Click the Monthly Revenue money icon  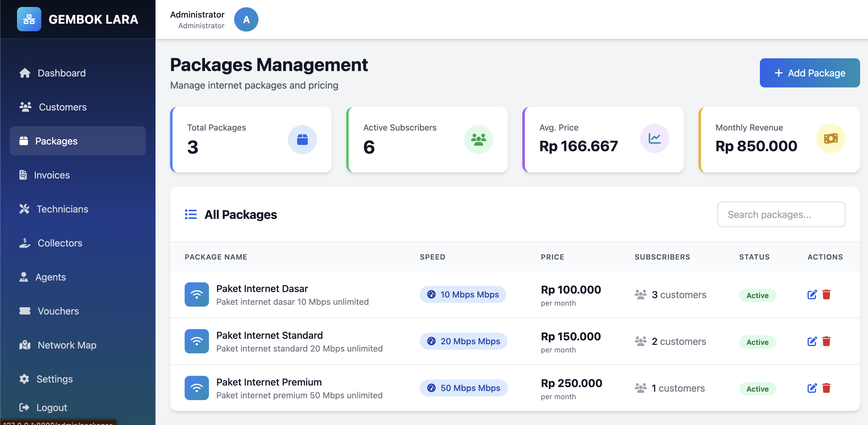point(831,138)
